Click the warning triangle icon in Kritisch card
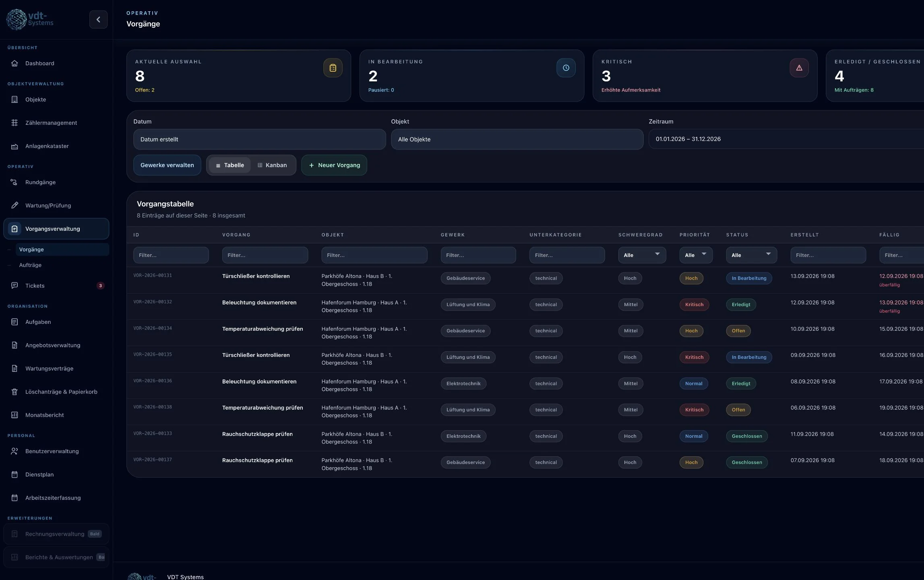The height and width of the screenshot is (580, 924). (799, 68)
